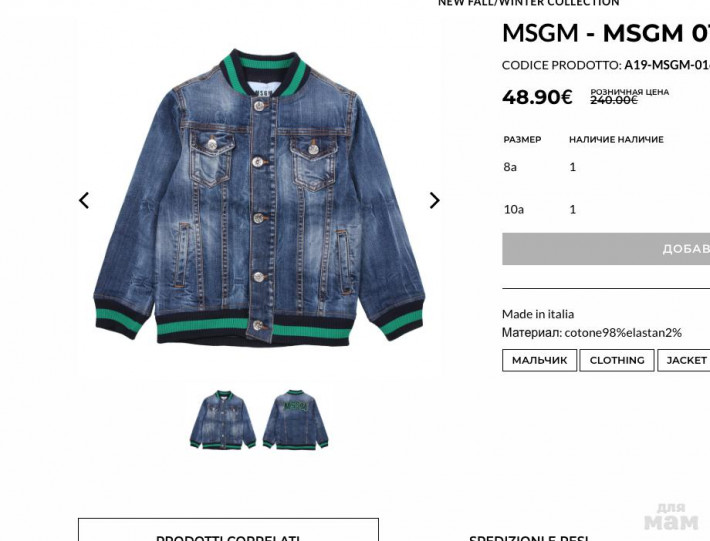Open the PRODOTTI CORRELATI tab
This screenshot has height=541, width=710.
pos(228,533)
